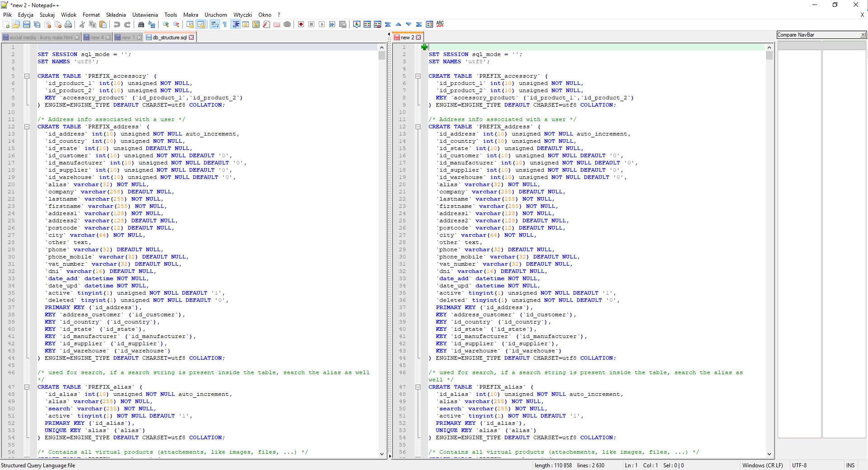Stop macro recording with the square icon

coord(311,24)
